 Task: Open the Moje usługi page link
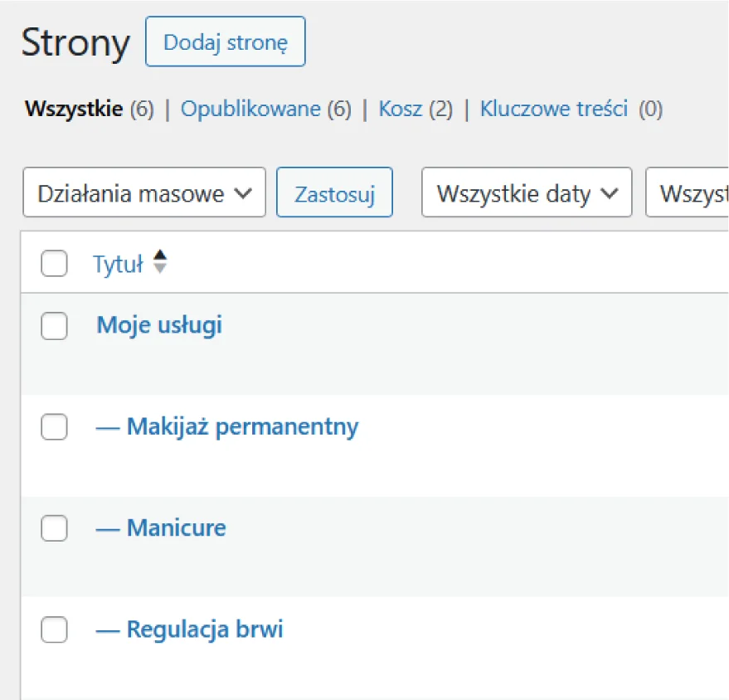pos(159,325)
